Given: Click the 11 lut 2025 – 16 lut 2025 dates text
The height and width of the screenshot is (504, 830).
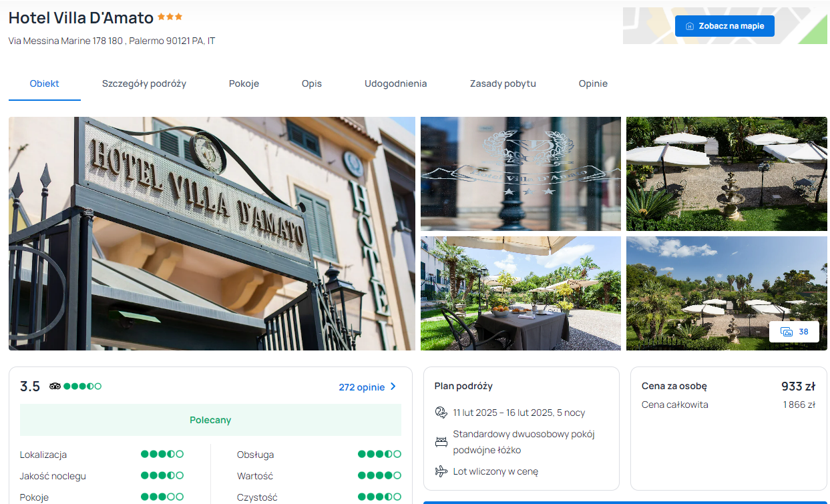Looking at the screenshot, I should coord(519,413).
